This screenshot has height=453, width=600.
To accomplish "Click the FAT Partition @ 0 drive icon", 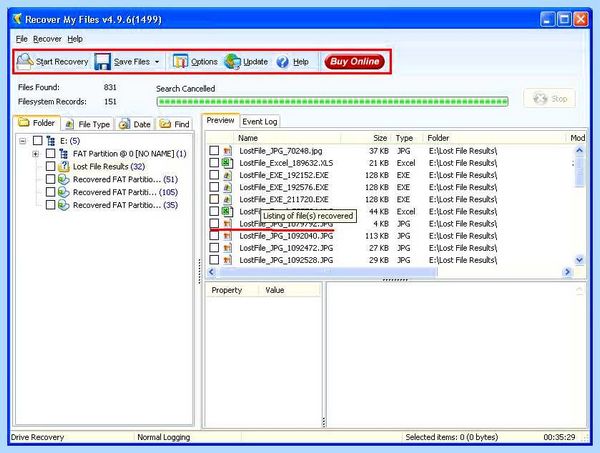I will tap(63, 154).
